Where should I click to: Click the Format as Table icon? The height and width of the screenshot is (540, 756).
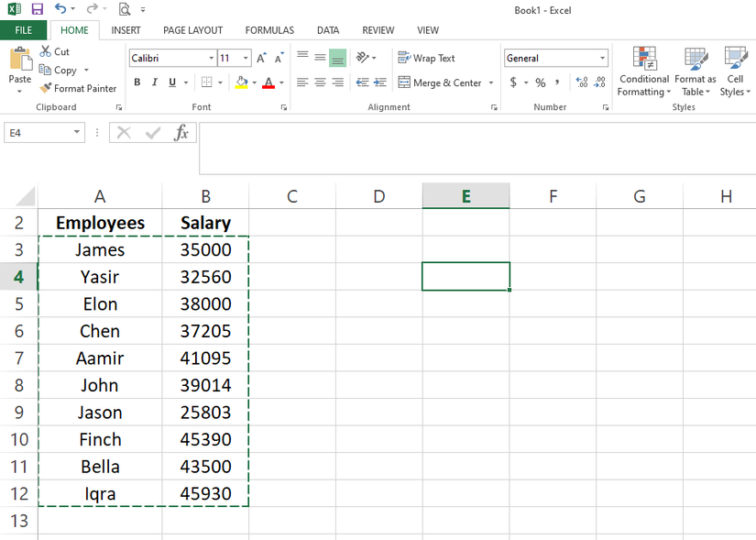pyautogui.click(x=696, y=72)
